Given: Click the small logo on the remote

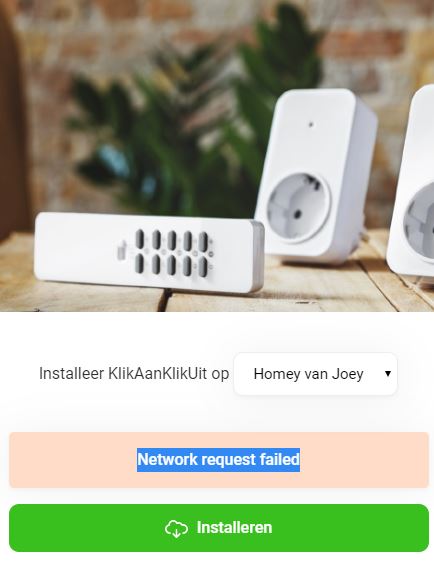Looking at the screenshot, I should 122,250.
